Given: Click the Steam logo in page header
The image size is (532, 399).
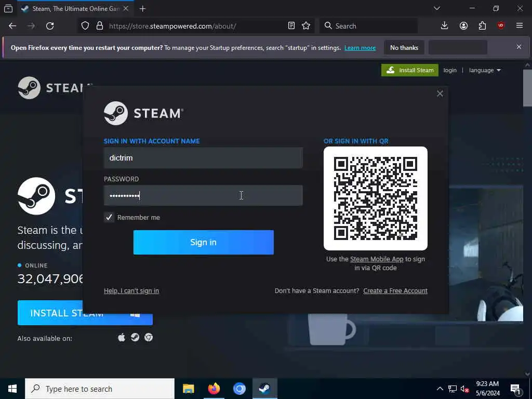Looking at the screenshot, I should (51, 88).
